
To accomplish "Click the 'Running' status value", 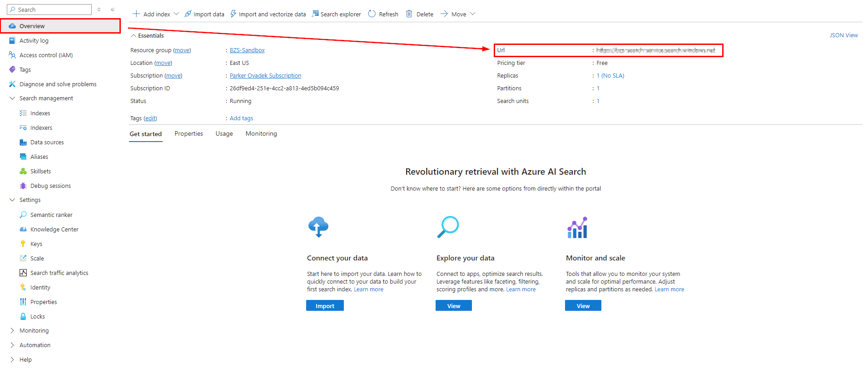I will pos(240,101).
